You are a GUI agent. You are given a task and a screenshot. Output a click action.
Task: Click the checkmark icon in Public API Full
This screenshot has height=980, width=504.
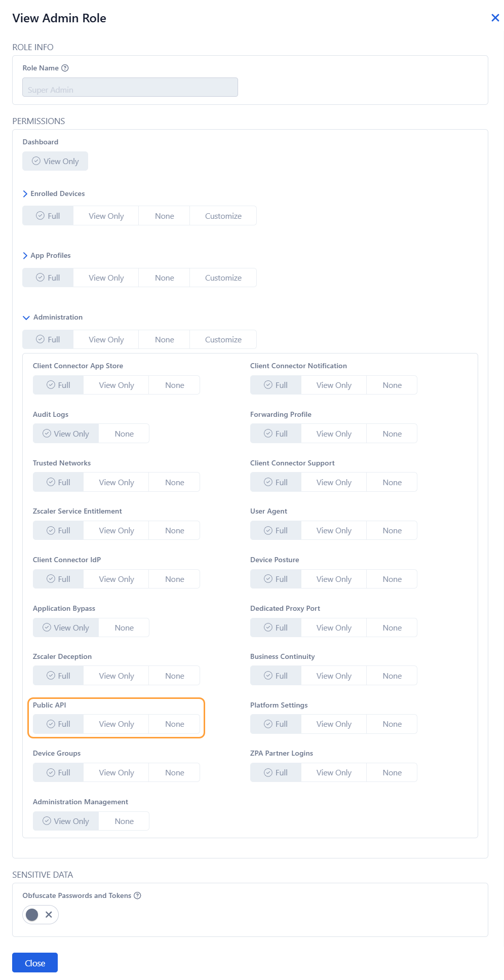51,724
